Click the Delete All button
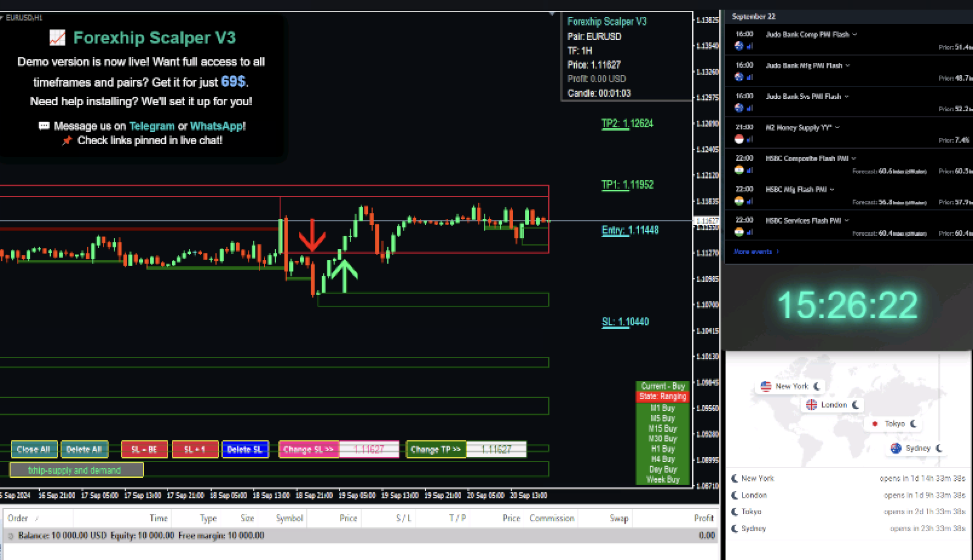This screenshot has width=973, height=560. (x=84, y=449)
